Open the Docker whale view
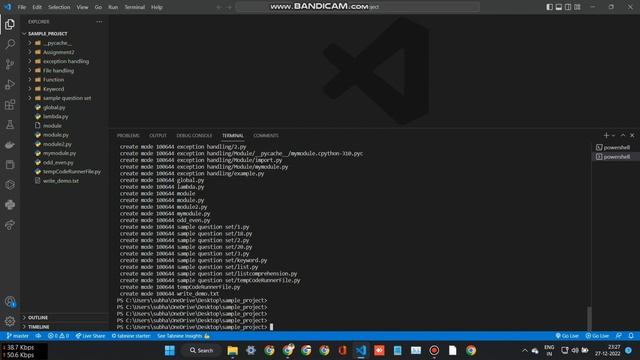This screenshot has width=640, height=360. coord(10,144)
